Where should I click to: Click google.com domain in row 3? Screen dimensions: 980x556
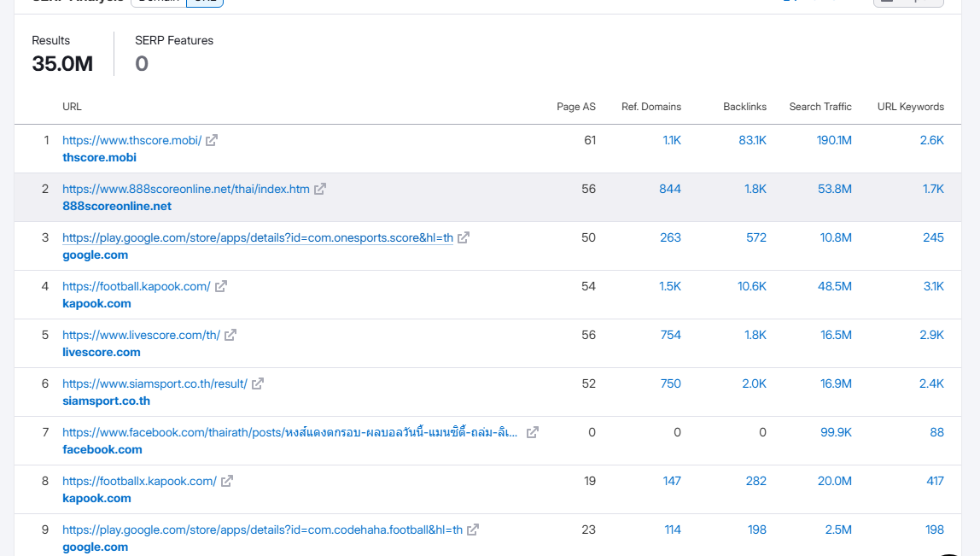(95, 255)
